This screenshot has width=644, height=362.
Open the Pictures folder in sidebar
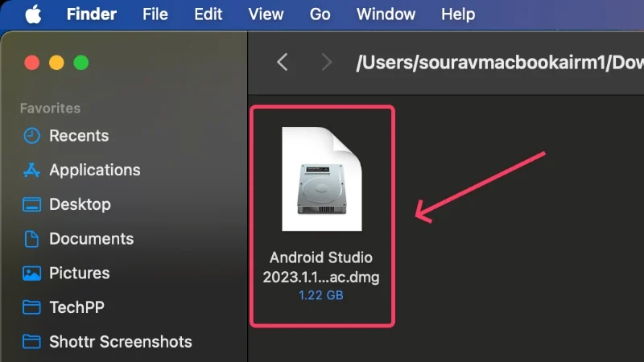tap(80, 274)
